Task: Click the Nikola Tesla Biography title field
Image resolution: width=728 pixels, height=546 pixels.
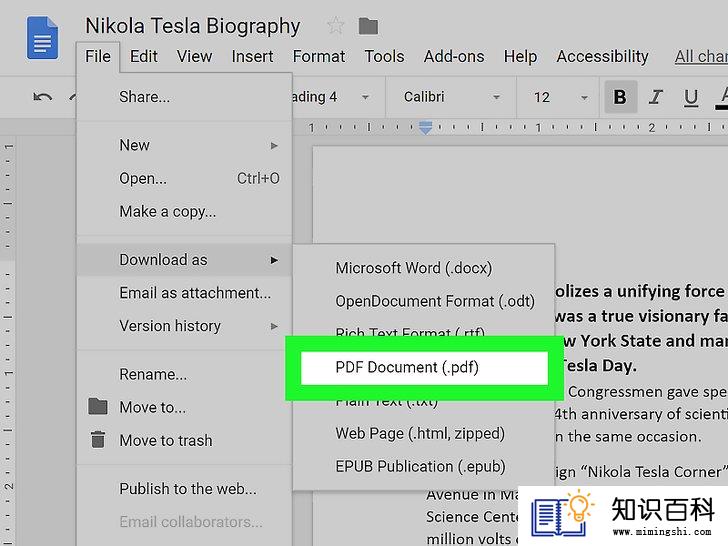Action: tap(193, 26)
